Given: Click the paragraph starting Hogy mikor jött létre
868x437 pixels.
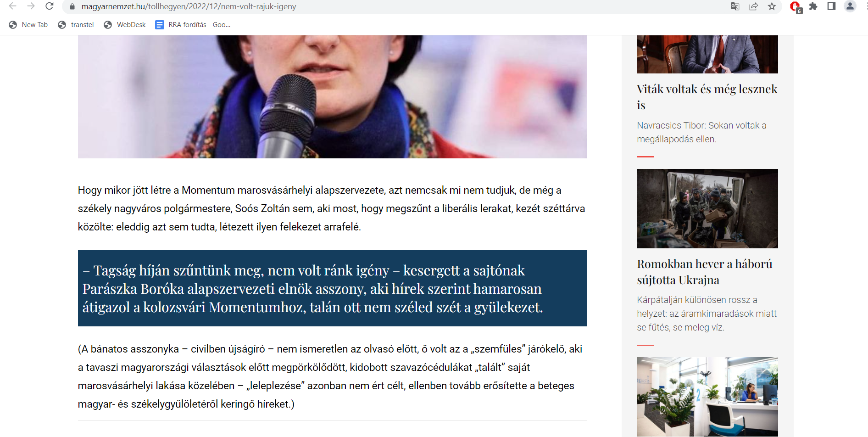Looking at the screenshot, I should pyautogui.click(x=331, y=208).
